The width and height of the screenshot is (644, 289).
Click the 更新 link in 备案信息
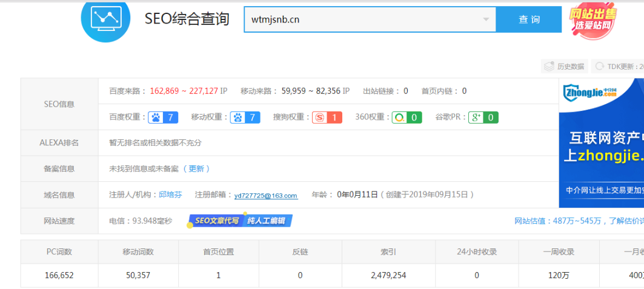(197, 168)
